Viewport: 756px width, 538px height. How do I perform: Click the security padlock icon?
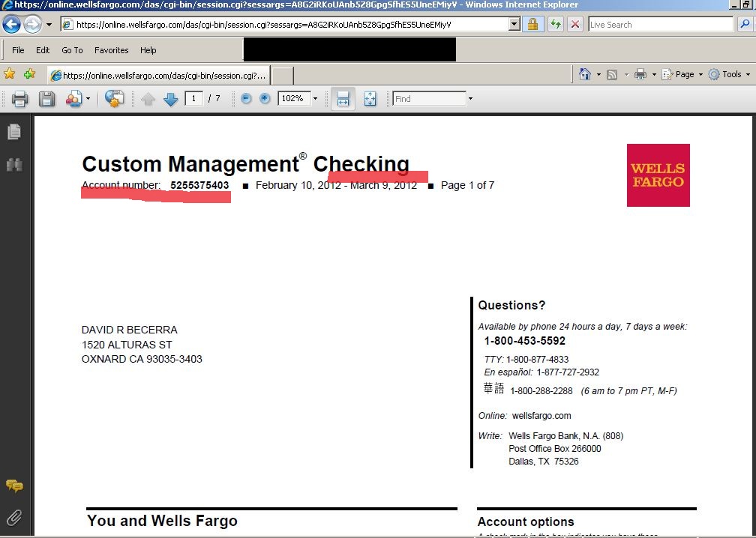[532, 24]
